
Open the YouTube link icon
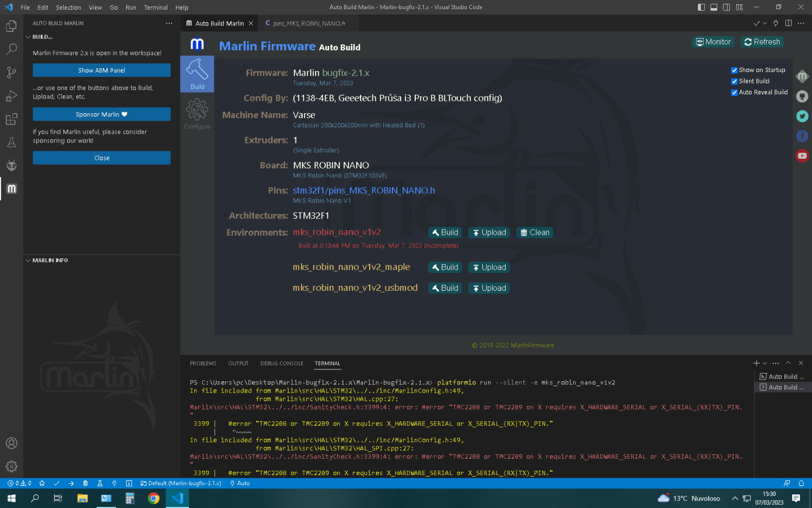(802, 156)
